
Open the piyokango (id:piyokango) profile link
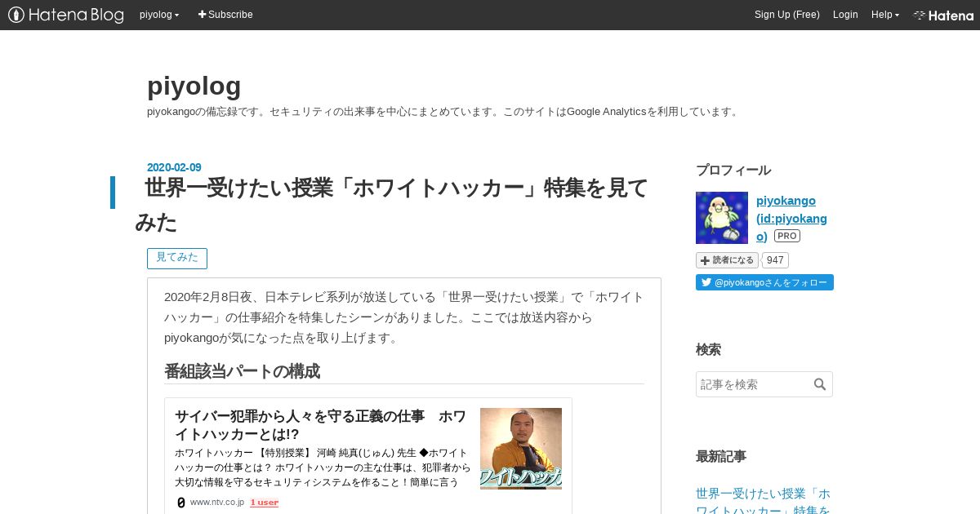click(791, 218)
